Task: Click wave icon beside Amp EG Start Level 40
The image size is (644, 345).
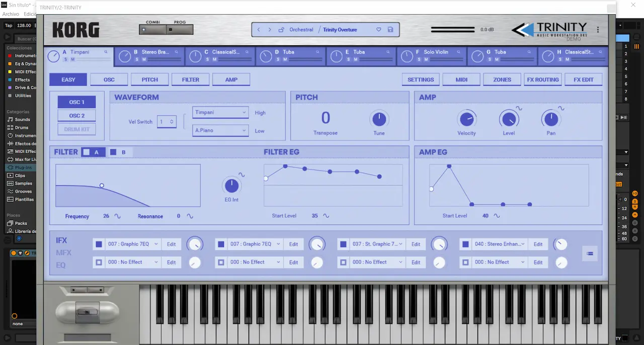Action: click(497, 216)
